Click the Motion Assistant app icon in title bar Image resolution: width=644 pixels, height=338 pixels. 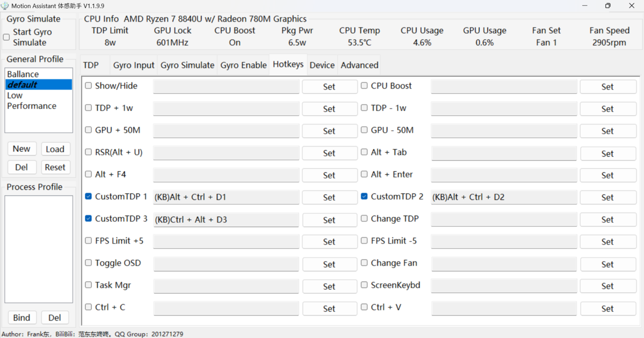(5, 5)
